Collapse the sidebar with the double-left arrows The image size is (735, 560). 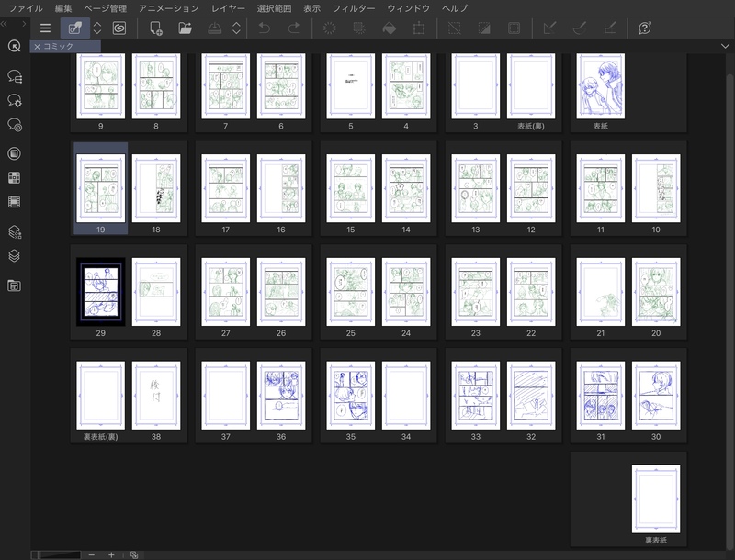point(5,24)
